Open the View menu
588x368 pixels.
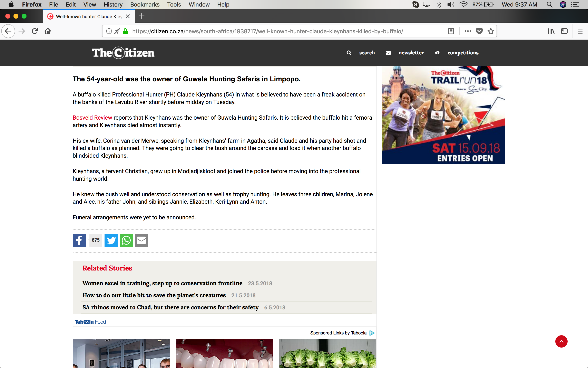90,4
